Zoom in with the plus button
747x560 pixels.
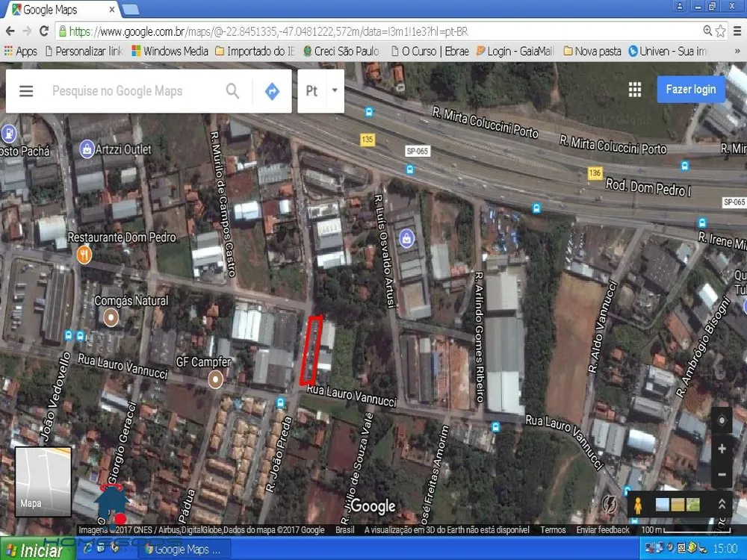pos(722,449)
